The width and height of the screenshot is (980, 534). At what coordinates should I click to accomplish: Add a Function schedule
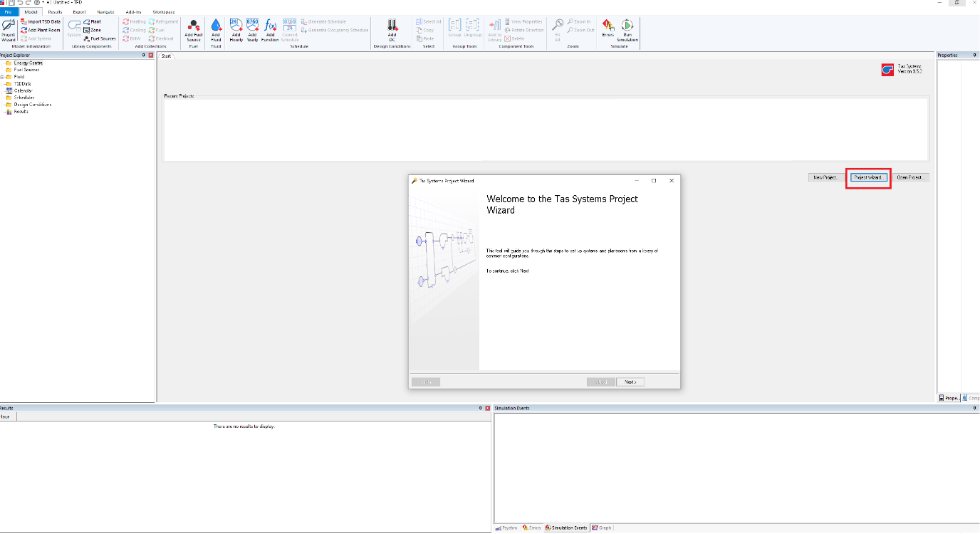(270, 30)
